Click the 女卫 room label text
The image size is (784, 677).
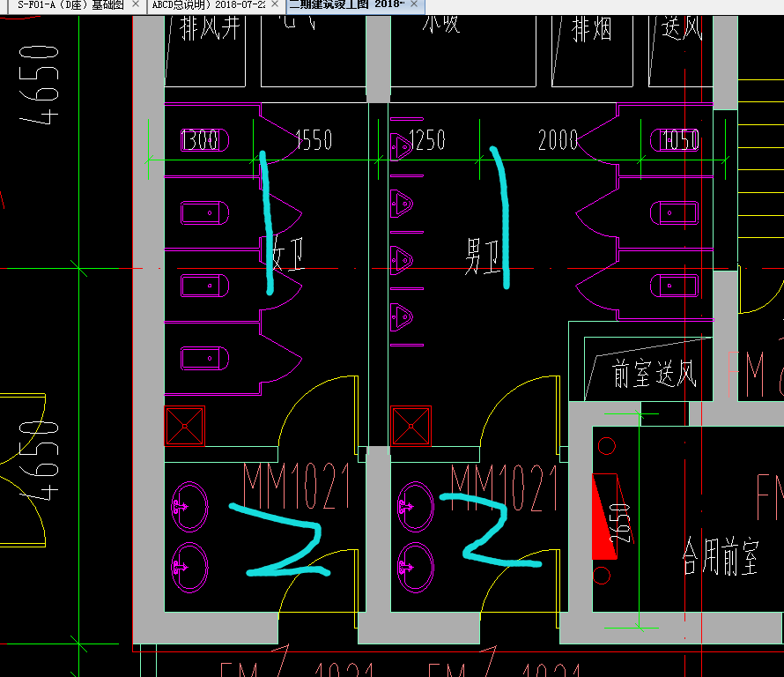[x=287, y=254]
